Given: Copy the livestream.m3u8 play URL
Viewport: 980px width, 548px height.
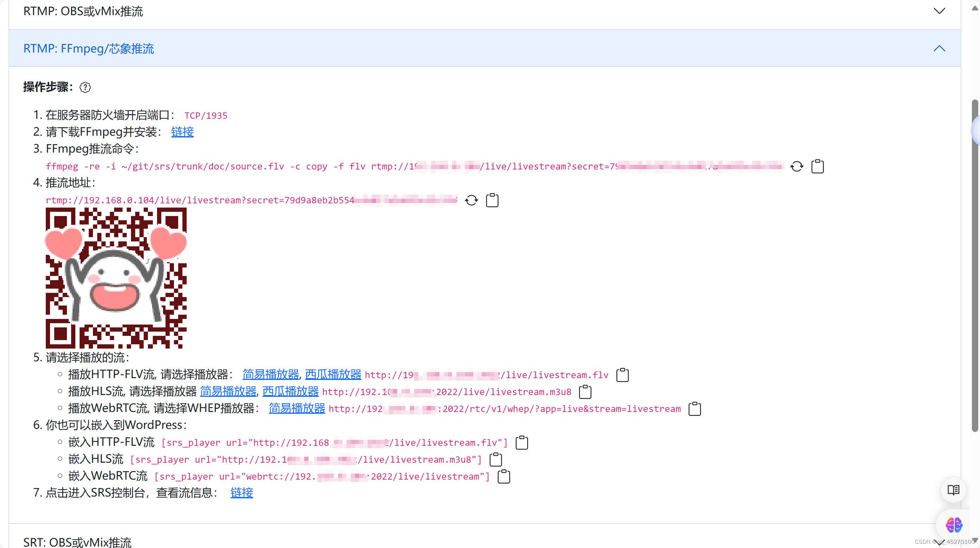Looking at the screenshot, I should tap(585, 392).
